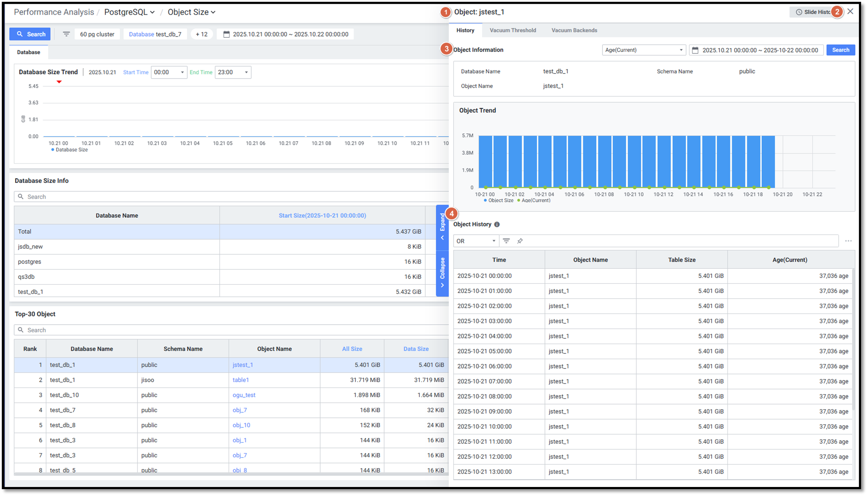
Task: Click the pin icon in Object History filter
Action: pos(520,241)
